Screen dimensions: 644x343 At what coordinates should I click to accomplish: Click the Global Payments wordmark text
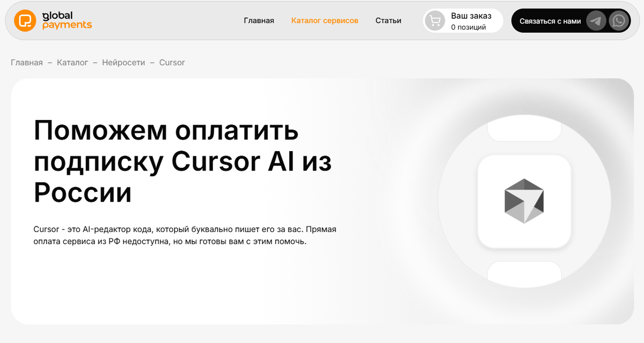pos(67,20)
